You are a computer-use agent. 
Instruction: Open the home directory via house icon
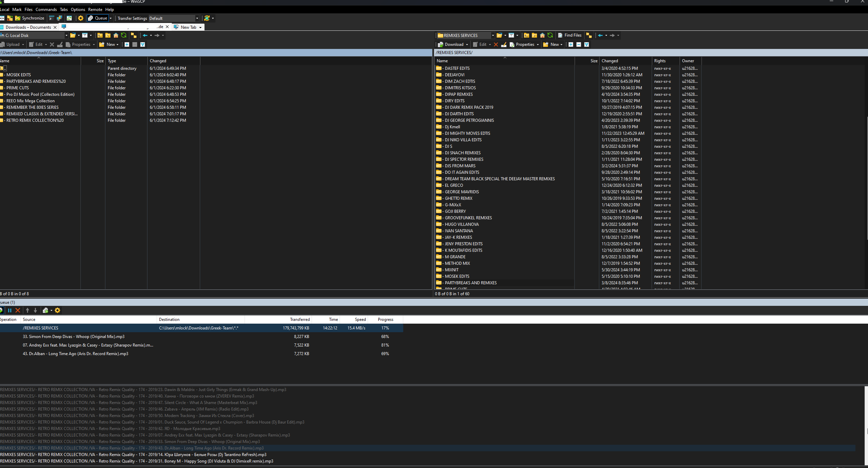point(542,35)
